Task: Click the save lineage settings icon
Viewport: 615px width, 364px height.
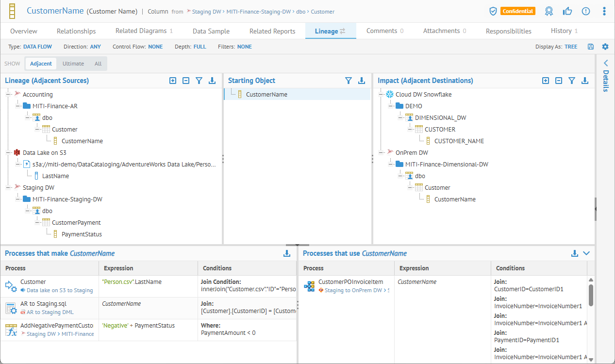Action: point(590,47)
